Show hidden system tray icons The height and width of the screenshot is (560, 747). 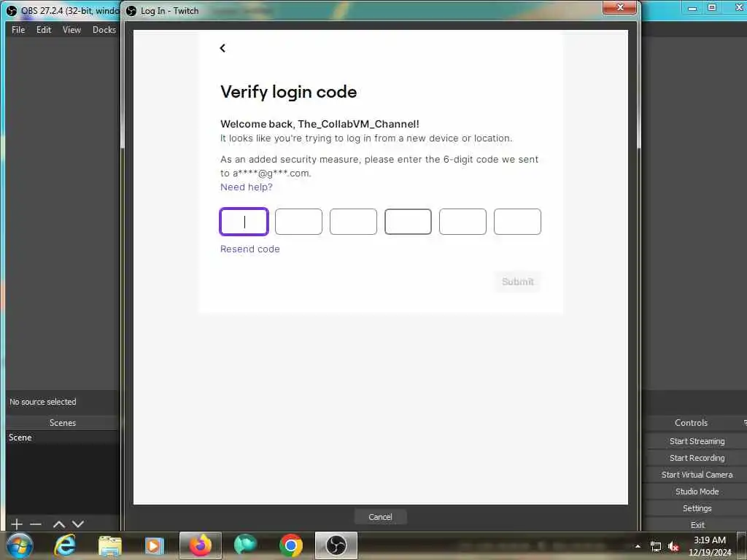click(638, 546)
